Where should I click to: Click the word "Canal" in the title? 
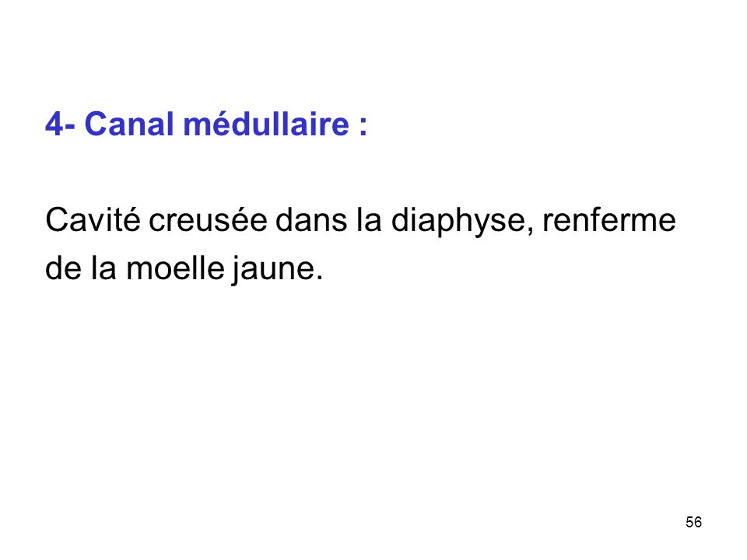[129, 124]
